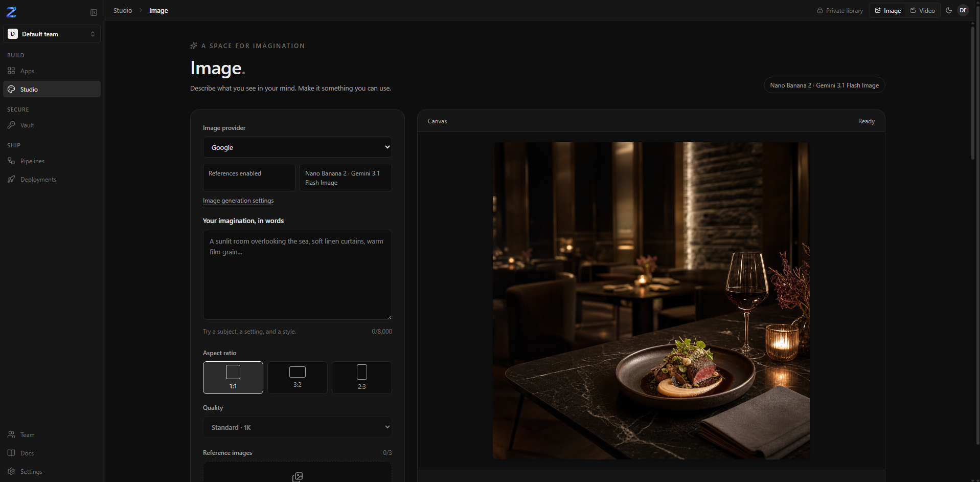Select the 1:1 aspect ratio
This screenshot has width=980, height=482.
(x=233, y=378)
